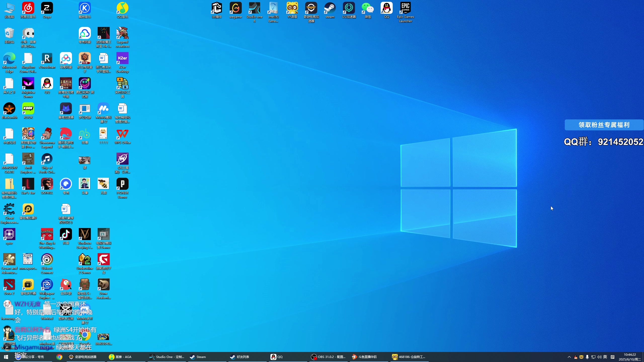Open the taskbar clock and date
The image size is (644, 362).
pyautogui.click(x=630, y=357)
